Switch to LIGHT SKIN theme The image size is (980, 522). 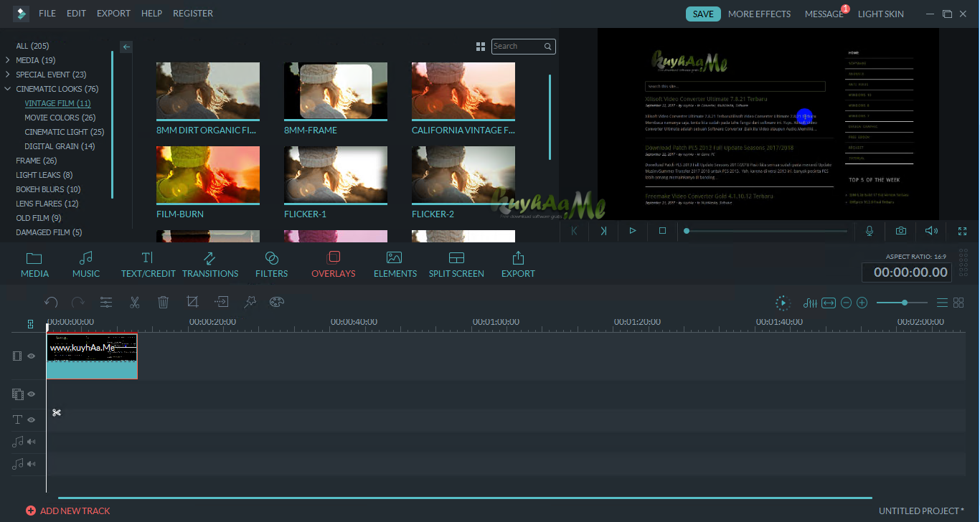[881, 14]
